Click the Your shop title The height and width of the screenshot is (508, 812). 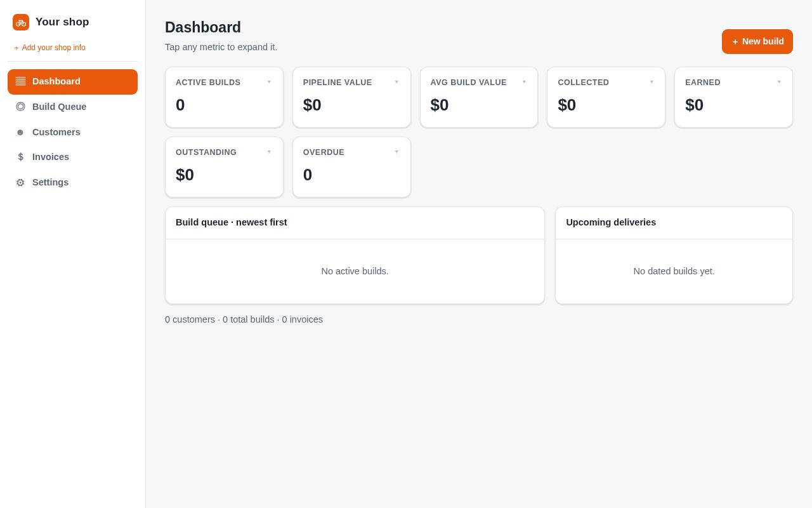point(62,22)
